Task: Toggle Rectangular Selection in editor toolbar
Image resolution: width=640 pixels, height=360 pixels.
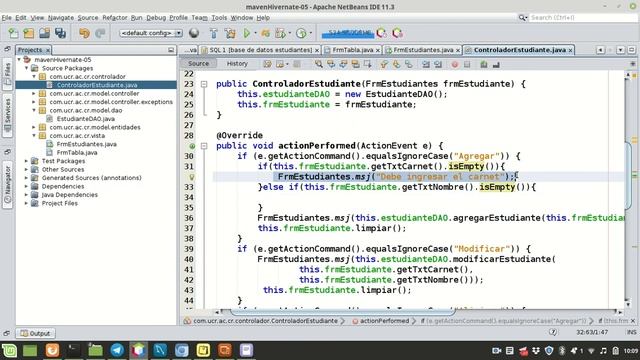Action: 368,64
